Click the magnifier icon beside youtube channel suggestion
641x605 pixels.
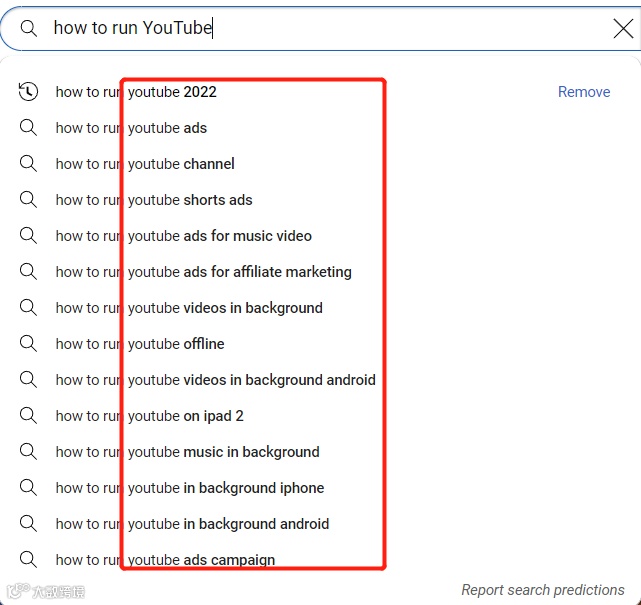click(28, 164)
